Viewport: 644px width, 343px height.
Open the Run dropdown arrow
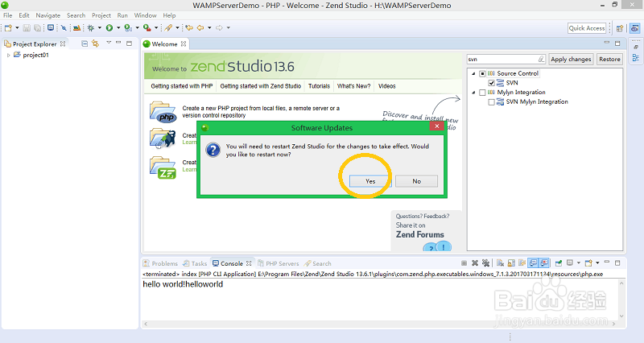pyautogui.click(x=118, y=28)
